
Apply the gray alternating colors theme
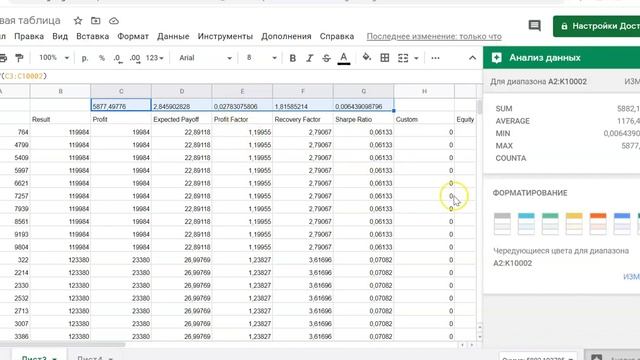[x=502, y=223]
